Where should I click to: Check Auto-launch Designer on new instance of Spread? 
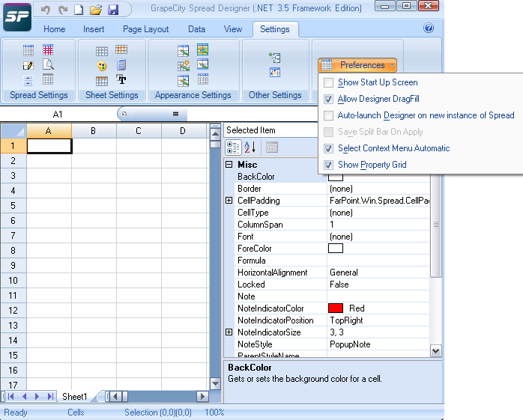point(328,115)
